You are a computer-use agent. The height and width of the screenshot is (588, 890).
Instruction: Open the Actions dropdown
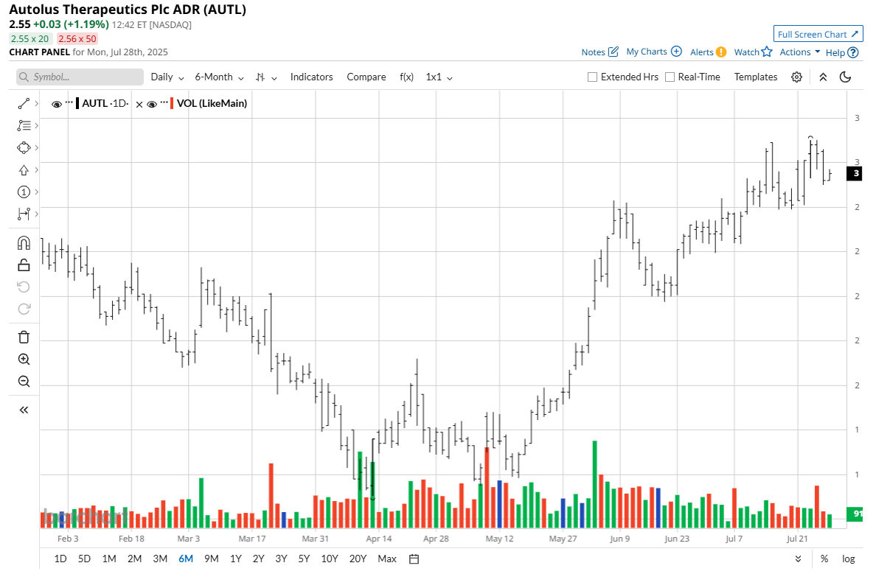[x=800, y=52]
